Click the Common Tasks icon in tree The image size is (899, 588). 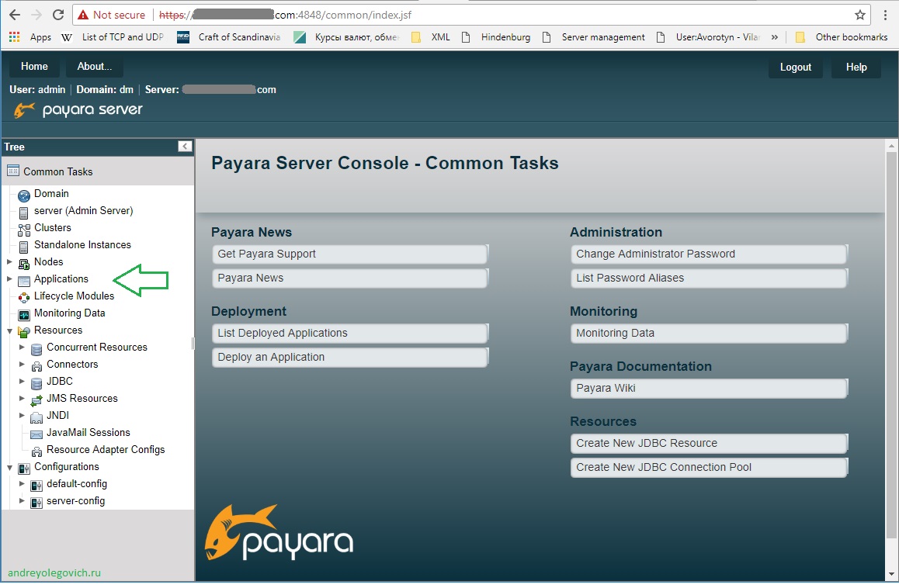(12, 171)
